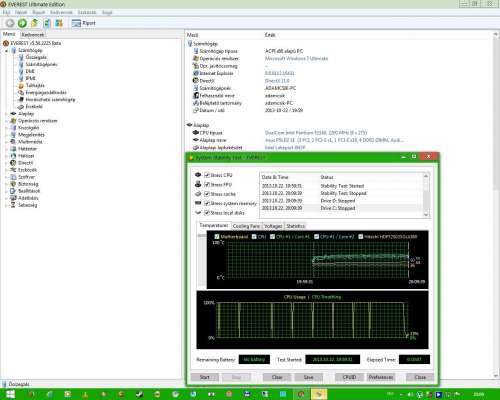Screen dimensions: 500x400
Task: Open the Súgó menu
Action: pyautogui.click(x=107, y=12)
